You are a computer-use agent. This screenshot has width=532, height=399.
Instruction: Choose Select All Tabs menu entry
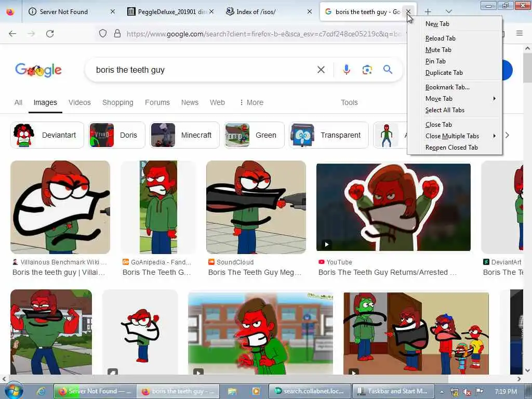[x=455, y=110]
